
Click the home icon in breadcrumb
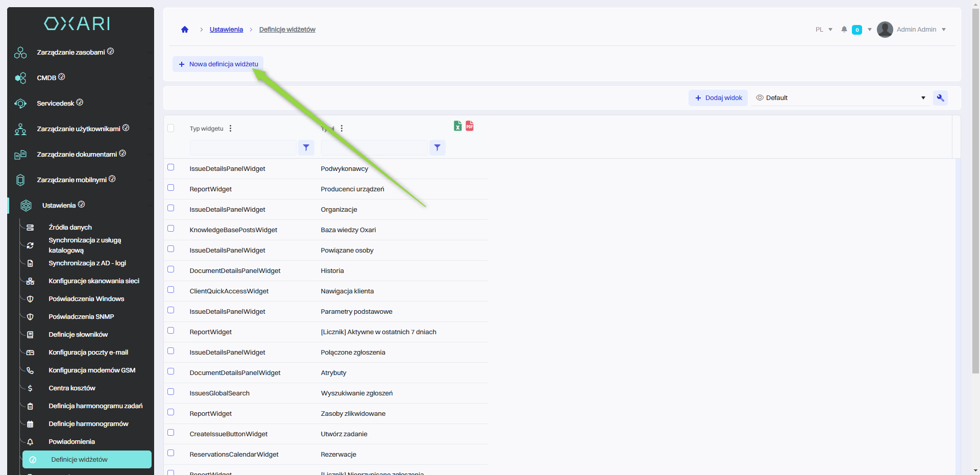pyautogui.click(x=185, y=30)
